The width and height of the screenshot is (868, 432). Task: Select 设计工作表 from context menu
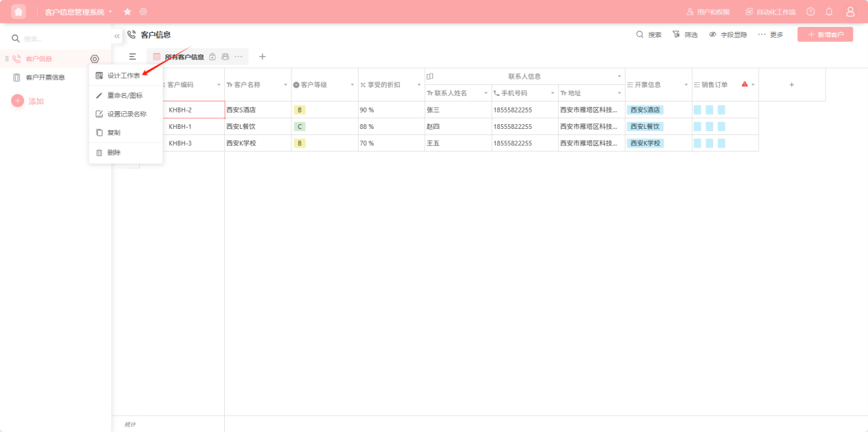pyautogui.click(x=123, y=75)
